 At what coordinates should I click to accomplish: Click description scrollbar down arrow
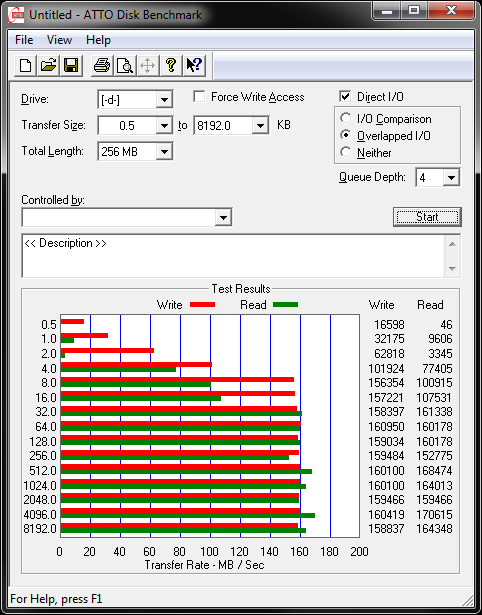pos(452,269)
